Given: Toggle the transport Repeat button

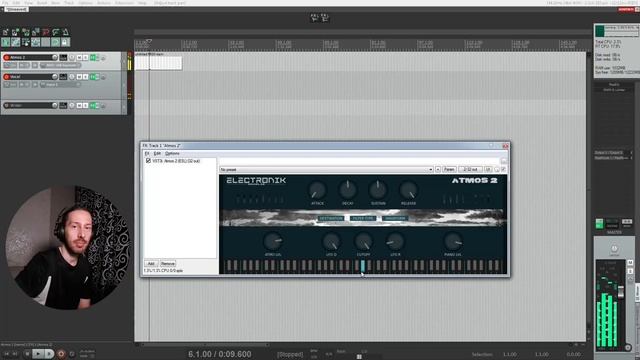Looking at the screenshot, I should tap(72, 354).
